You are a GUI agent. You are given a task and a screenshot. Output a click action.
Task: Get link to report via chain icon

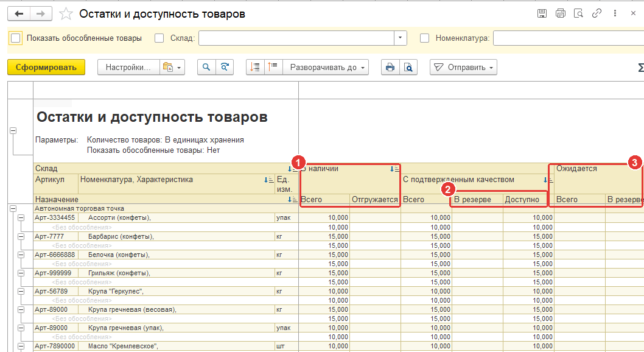click(x=597, y=13)
